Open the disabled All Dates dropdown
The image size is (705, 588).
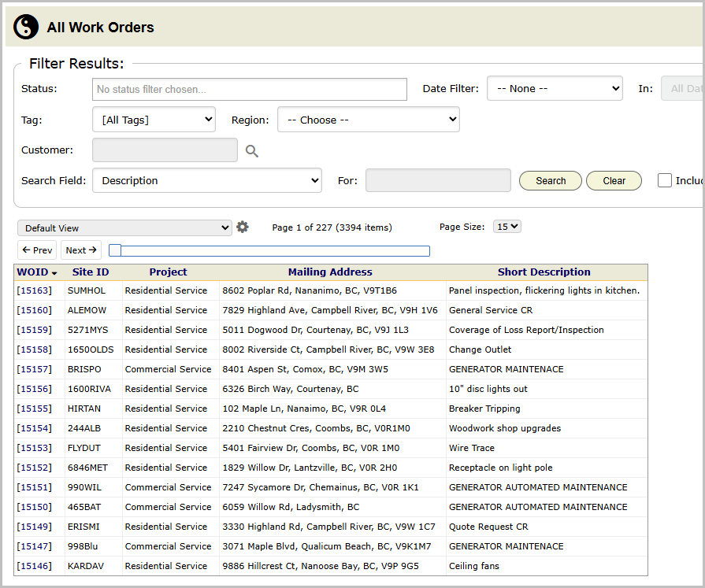click(x=682, y=88)
